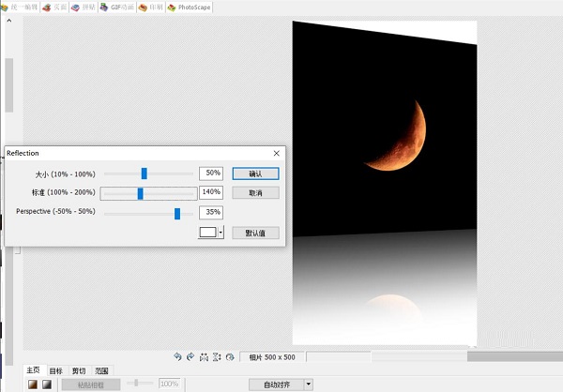Screen dimensions: 563x392
Task: Click the rotate counterclockwise icon below the canvas
Action: [x=178, y=356]
